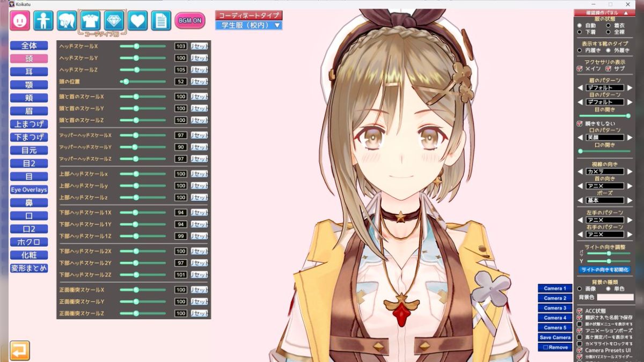Next mouth pattern 笑顔 right arrow
The height and width of the screenshot is (362, 644).
coord(629,138)
